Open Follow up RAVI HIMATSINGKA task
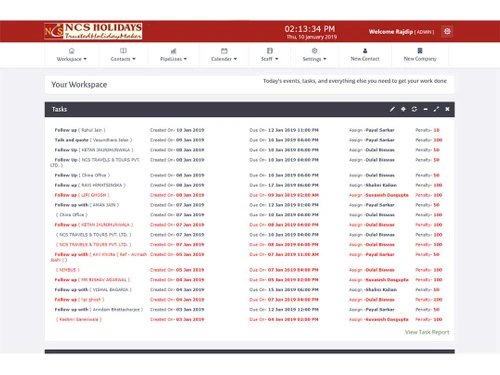 tap(90, 185)
